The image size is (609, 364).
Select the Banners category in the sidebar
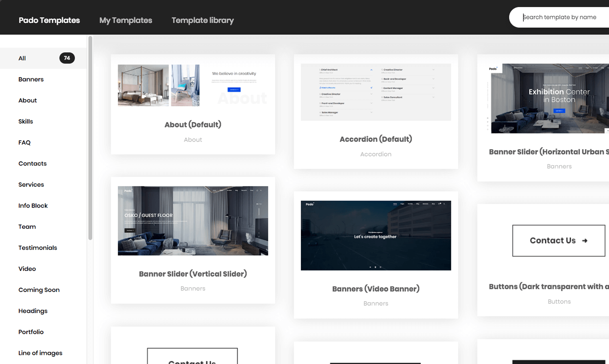(31, 79)
